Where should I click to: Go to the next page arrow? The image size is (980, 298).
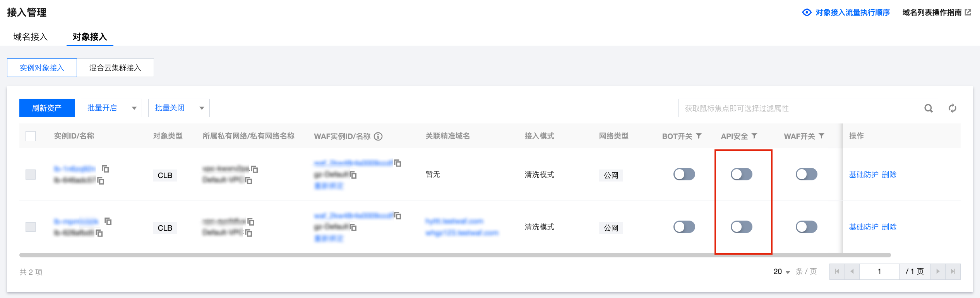pos(938,272)
